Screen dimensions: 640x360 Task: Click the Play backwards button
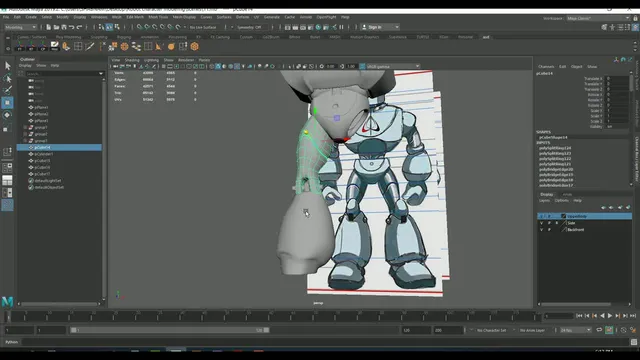click(x=602, y=316)
